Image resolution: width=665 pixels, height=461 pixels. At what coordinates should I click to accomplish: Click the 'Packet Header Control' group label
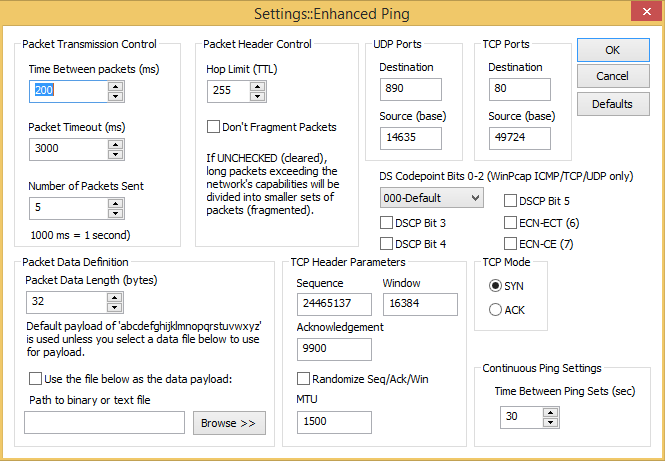click(257, 44)
